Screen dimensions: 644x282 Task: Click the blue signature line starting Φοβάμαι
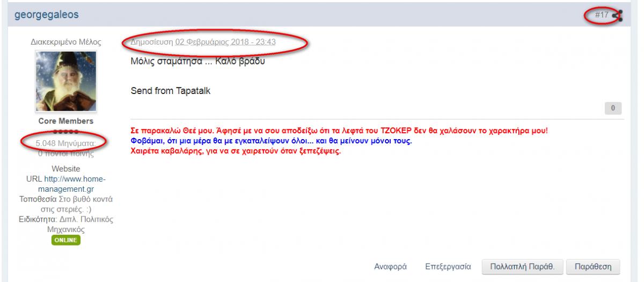[271, 141]
